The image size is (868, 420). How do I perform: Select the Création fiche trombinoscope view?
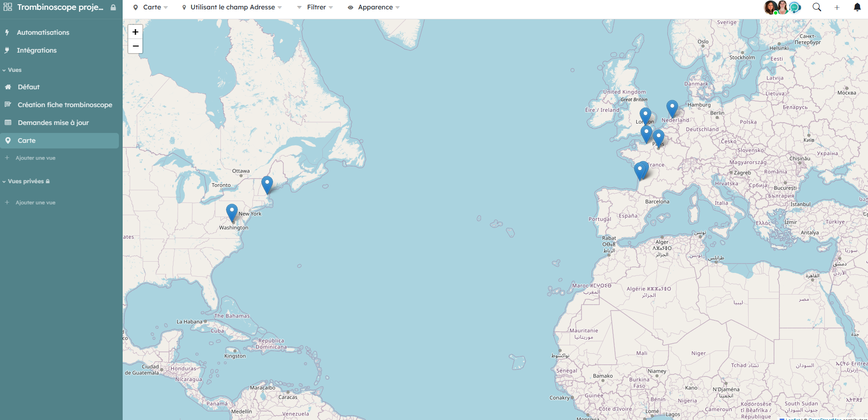(65, 105)
